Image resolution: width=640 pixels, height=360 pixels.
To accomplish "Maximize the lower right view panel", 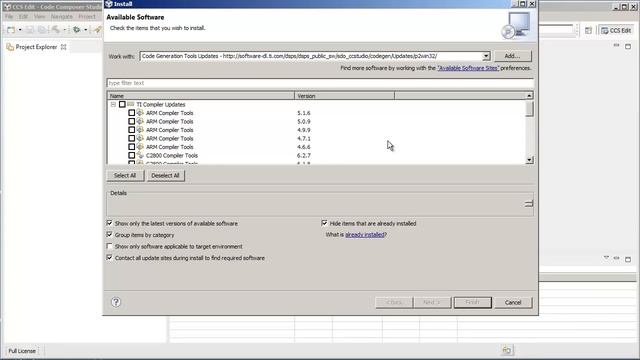I will tap(628, 259).
